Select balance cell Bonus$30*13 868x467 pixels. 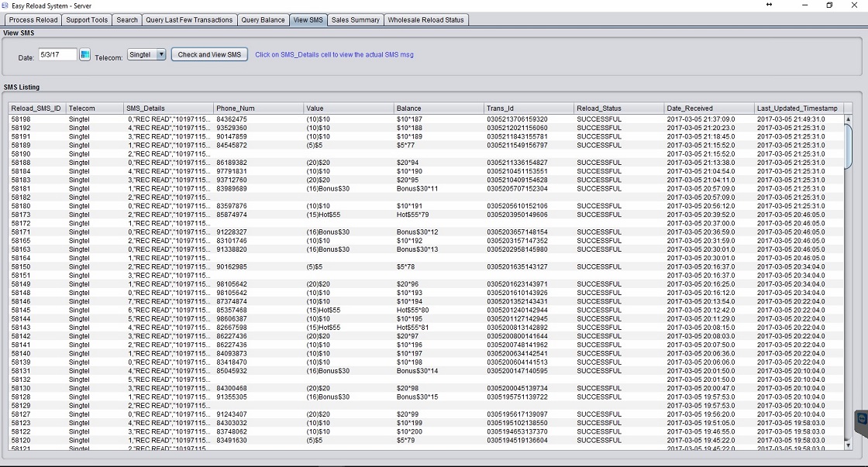(439, 249)
